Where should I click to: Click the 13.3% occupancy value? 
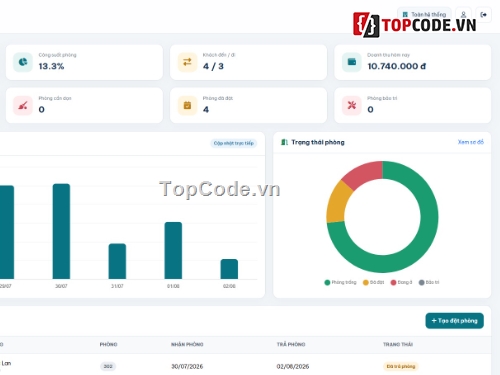[x=51, y=66]
